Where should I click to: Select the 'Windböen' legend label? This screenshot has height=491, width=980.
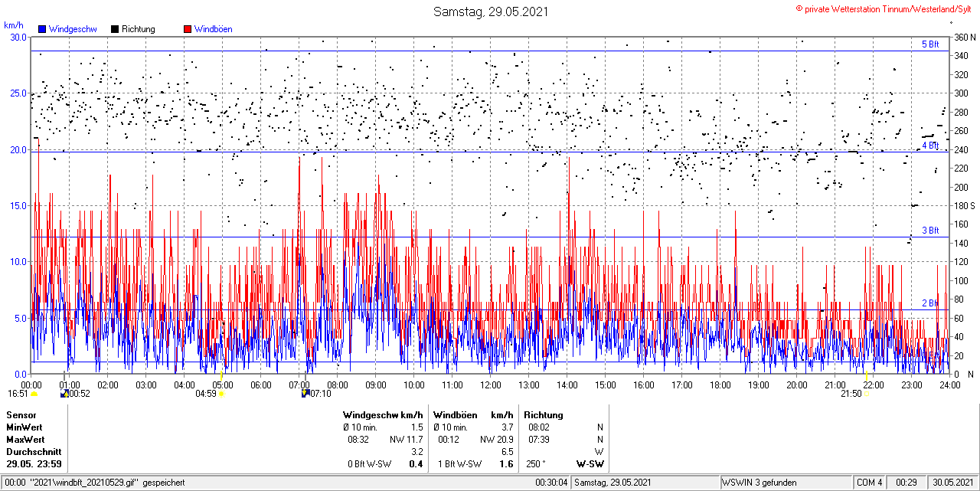click(x=214, y=29)
